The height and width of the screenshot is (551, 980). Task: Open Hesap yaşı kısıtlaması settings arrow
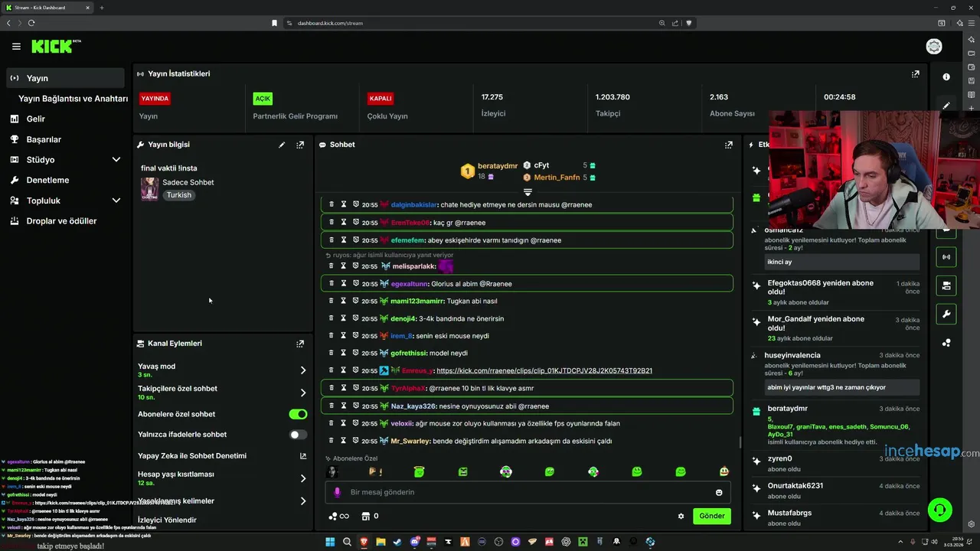coord(303,478)
